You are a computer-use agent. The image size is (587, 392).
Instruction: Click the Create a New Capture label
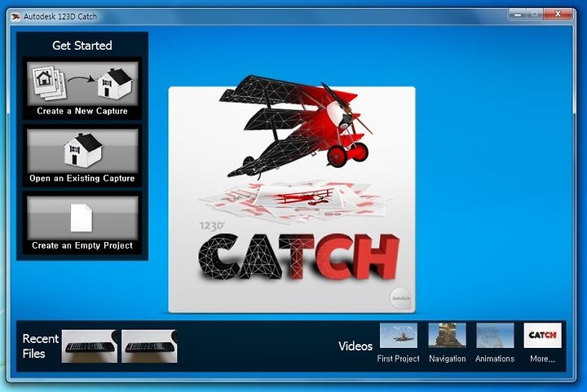[x=82, y=111]
